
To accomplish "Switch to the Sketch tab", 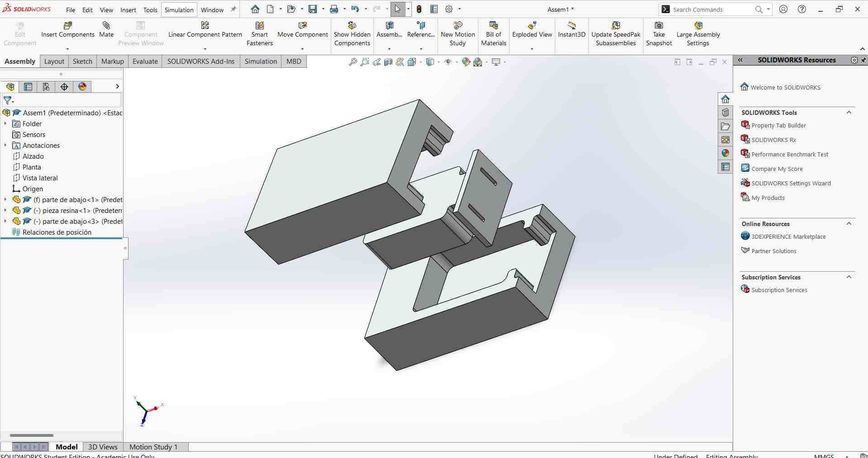I will (x=82, y=61).
